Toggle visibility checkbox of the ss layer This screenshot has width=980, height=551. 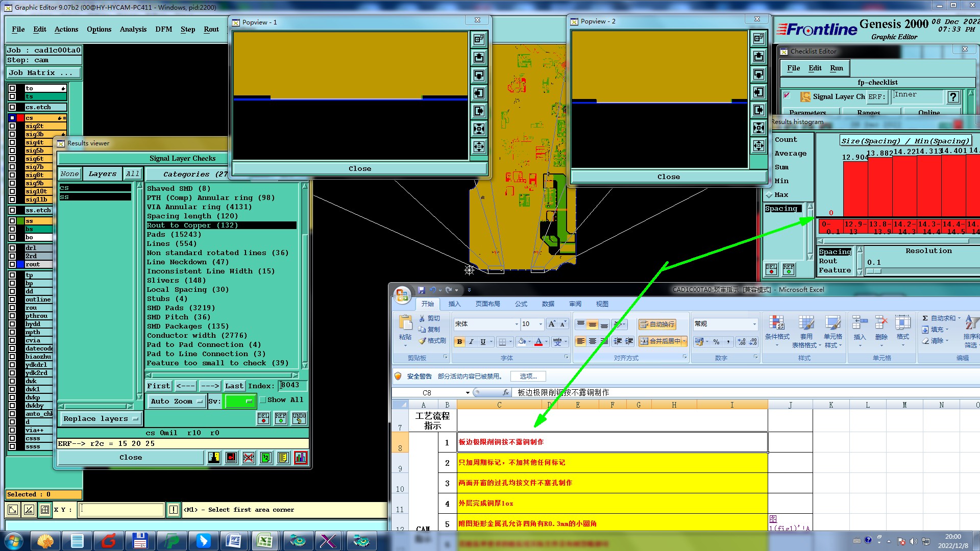12,221
